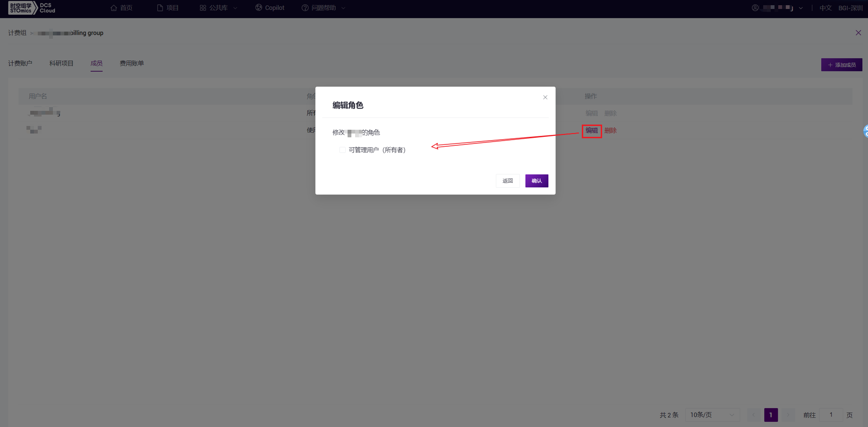Viewport: 868px width, 427px height.
Task: Click the 确认 confirm button
Action: click(536, 181)
